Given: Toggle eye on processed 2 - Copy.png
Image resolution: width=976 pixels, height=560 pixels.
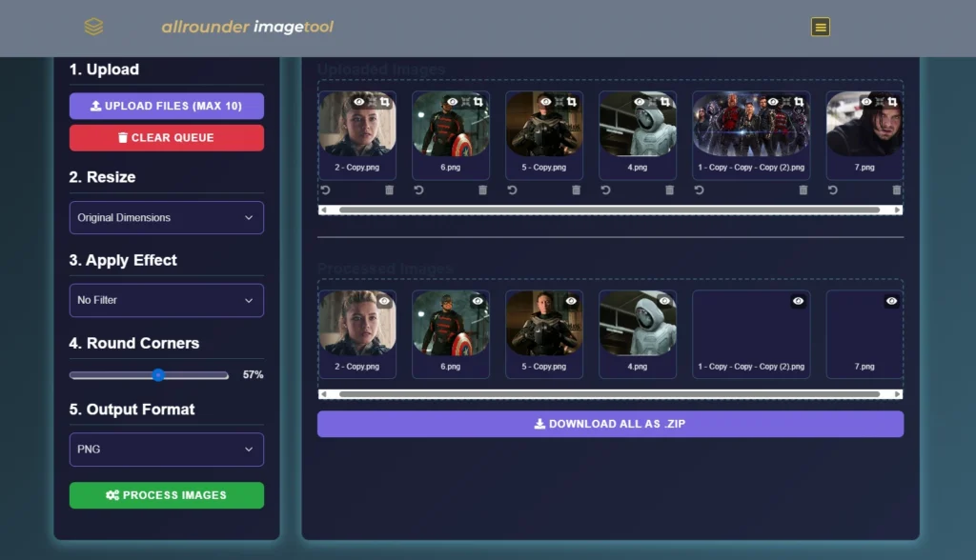Looking at the screenshot, I should [384, 301].
